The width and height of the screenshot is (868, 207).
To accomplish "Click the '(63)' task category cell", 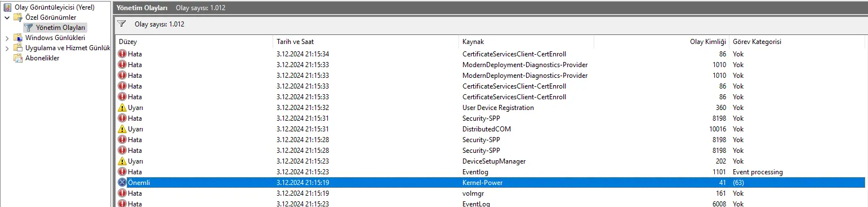I will [x=738, y=183].
